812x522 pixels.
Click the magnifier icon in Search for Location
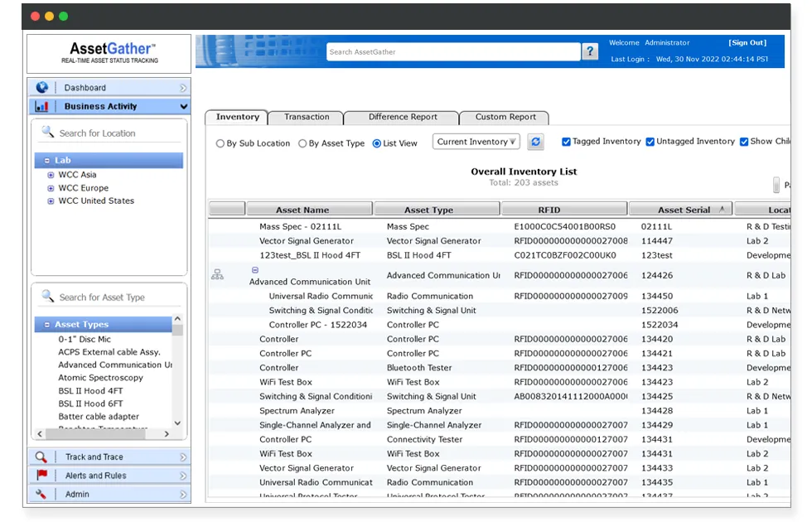48,132
